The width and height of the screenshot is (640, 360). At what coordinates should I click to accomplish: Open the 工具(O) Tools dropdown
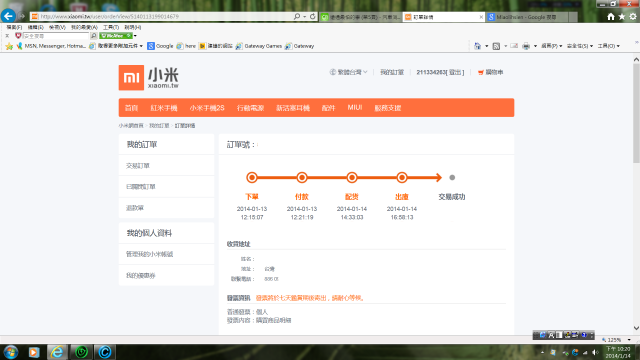(609, 46)
